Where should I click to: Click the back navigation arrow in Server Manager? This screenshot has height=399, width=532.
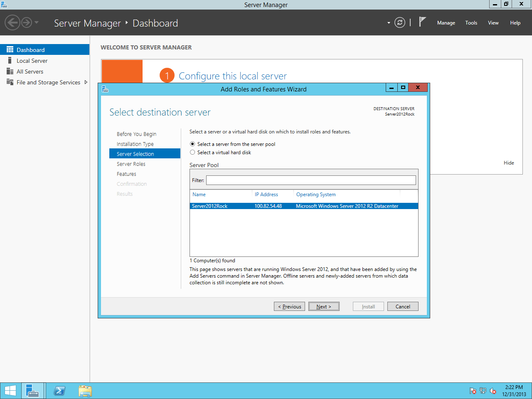(12, 22)
